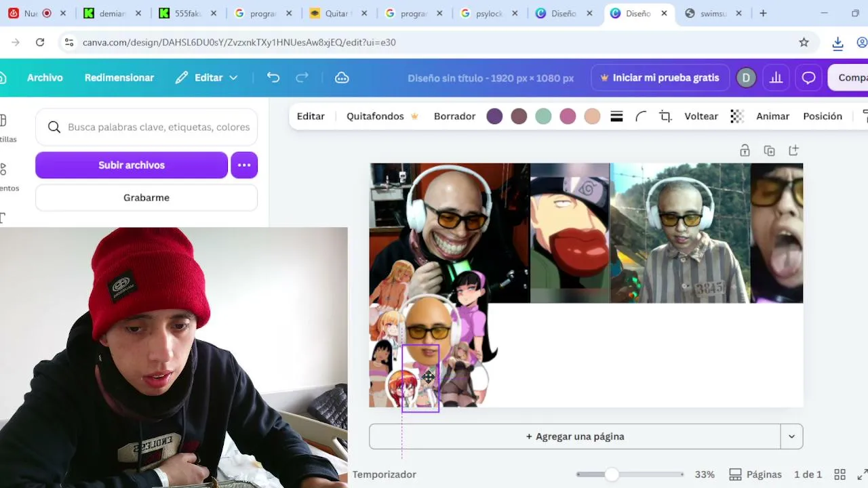Select the Kakashi anime image on canvas
This screenshot has height=488, width=868.
570,233
